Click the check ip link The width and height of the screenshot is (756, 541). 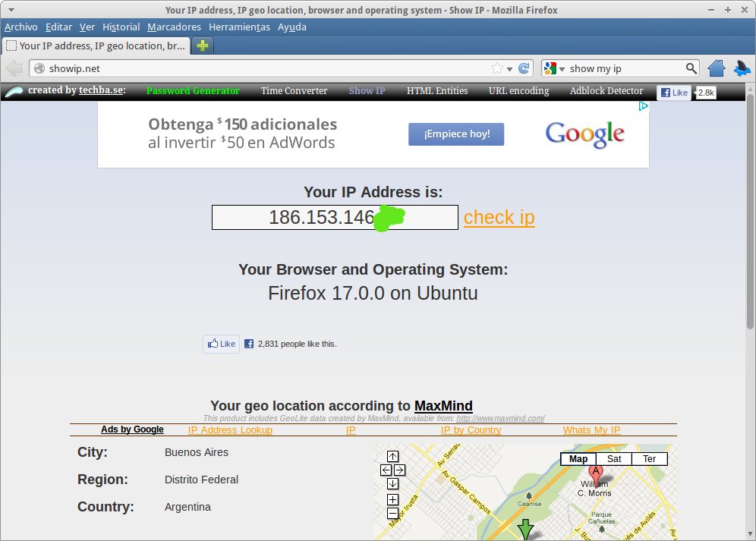point(499,218)
